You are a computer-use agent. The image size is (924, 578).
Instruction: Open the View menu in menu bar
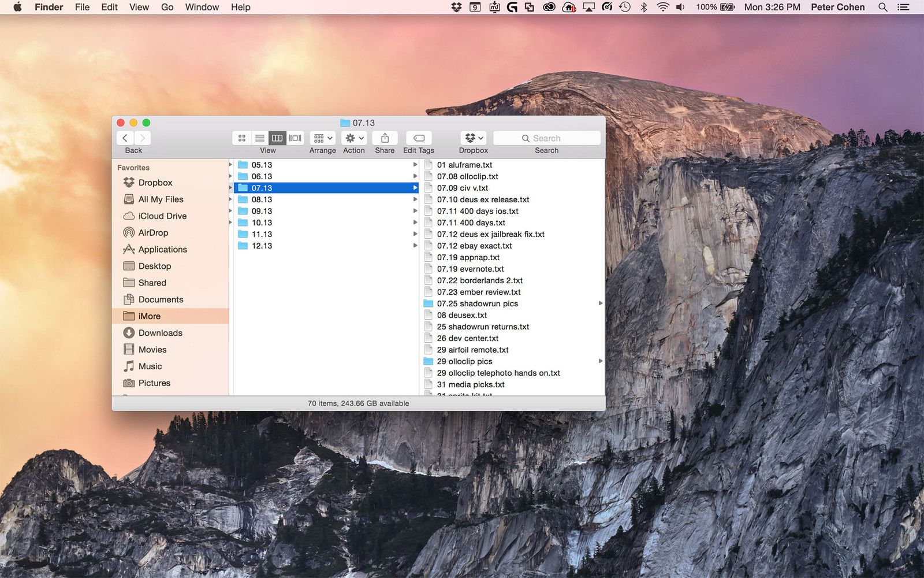pyautogui.click(x=139, y=8)
